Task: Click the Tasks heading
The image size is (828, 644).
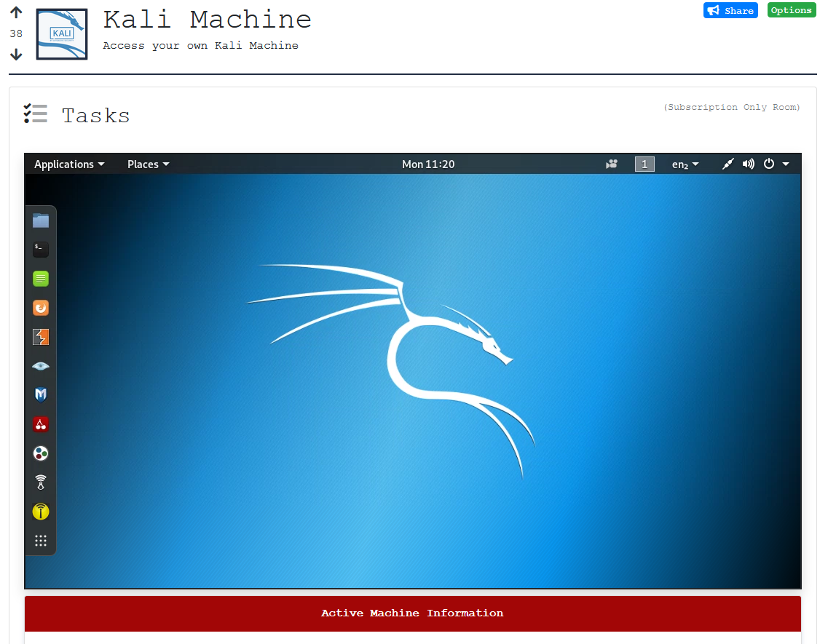Action: coord(95,116)
